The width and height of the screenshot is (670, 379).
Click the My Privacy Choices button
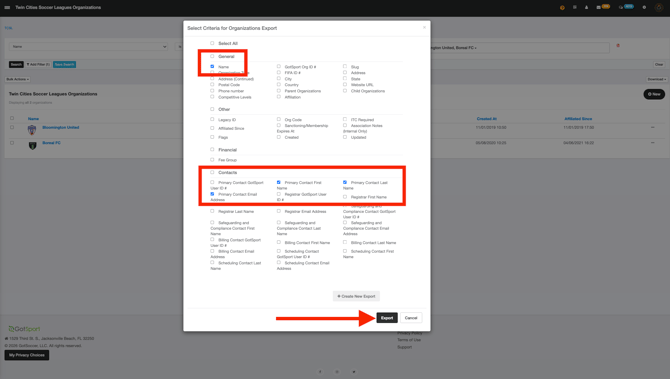pyautogui.click(x=27, y=355)
